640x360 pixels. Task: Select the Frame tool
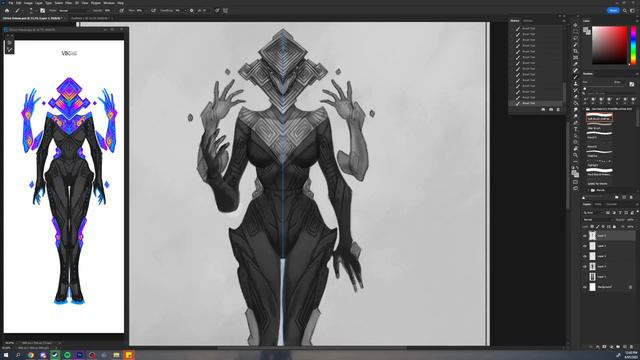tap(576, 58)
